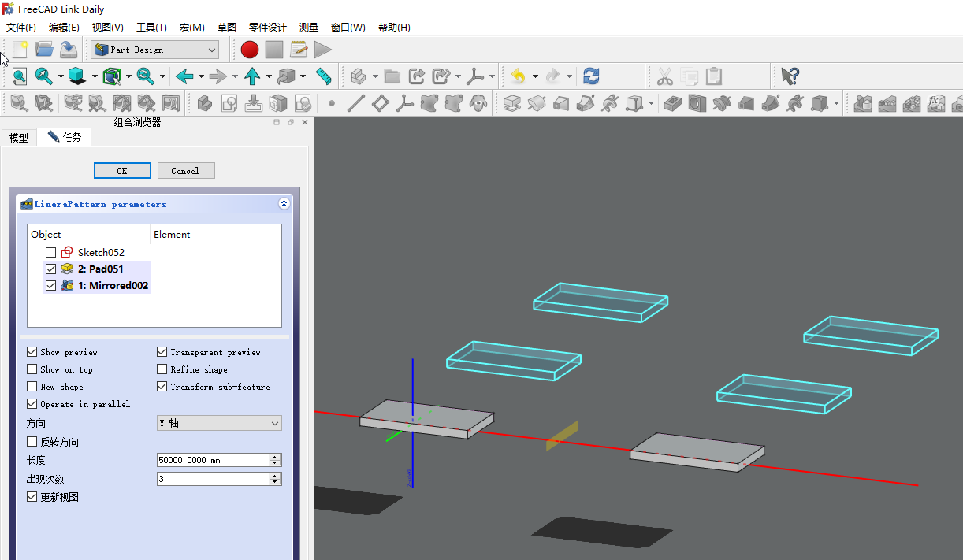963x560 pixels.
Task: Open the macro editor notepad icon
Action: (x=299, y=50)
